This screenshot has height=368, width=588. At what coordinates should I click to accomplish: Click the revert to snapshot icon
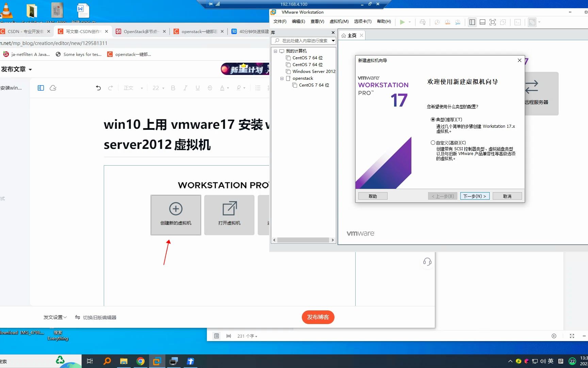[x=447, y=22]
